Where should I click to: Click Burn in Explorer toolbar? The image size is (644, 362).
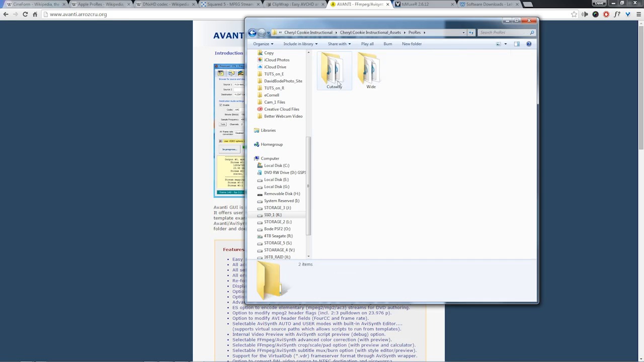[x=388, y=44]
